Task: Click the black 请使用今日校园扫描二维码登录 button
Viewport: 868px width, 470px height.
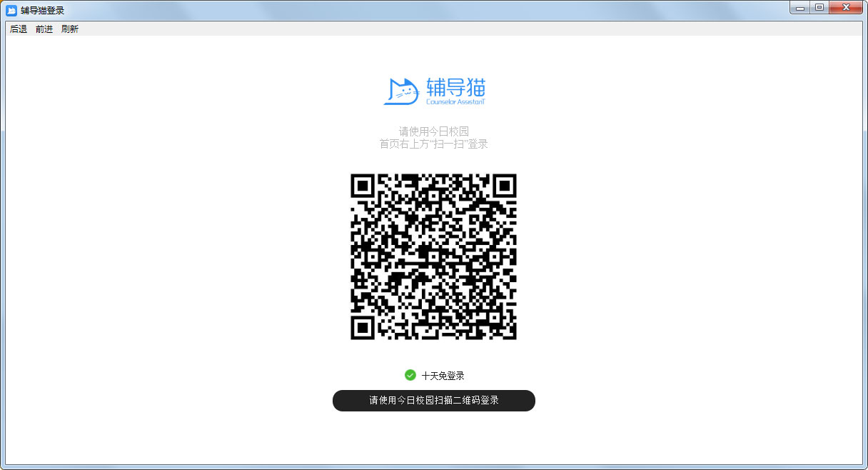Action: pos(433,401)
